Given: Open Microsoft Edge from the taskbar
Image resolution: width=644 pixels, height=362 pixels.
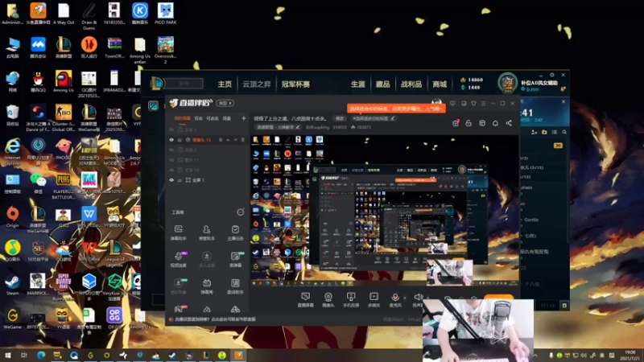Looking at the screenshot, I should [41, 355].
